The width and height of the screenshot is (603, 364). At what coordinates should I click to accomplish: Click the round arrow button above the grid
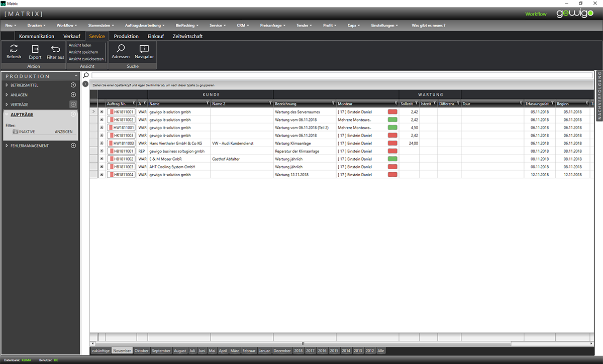(85, 84)
